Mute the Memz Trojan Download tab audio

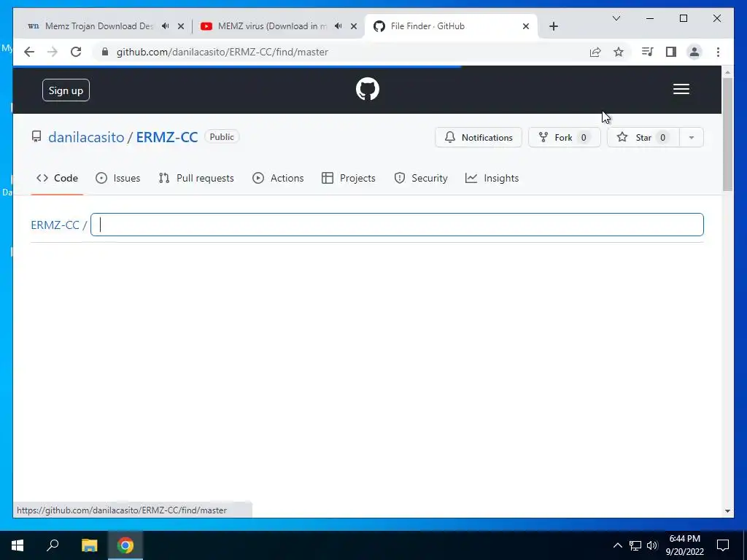click(x=165, y=26)
